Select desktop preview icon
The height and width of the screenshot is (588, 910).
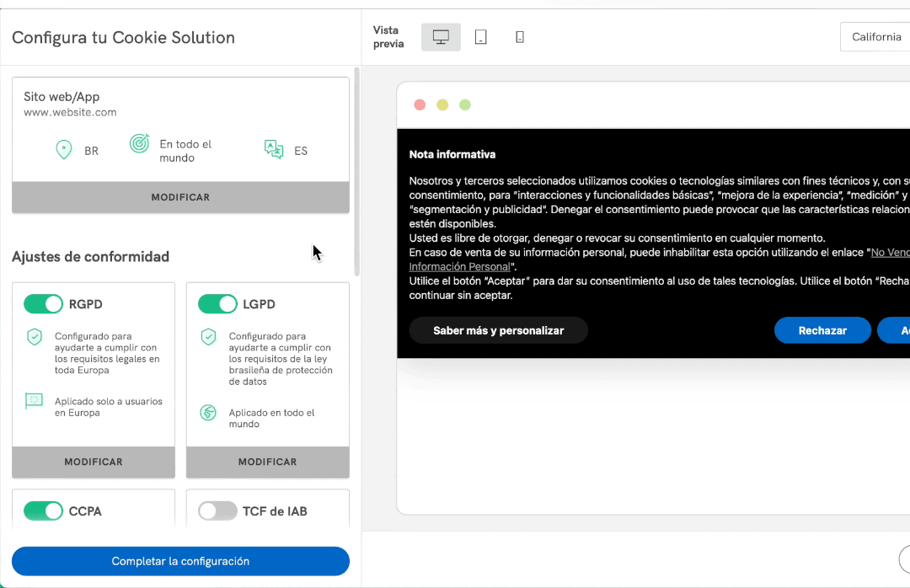(x=441, y=37)
